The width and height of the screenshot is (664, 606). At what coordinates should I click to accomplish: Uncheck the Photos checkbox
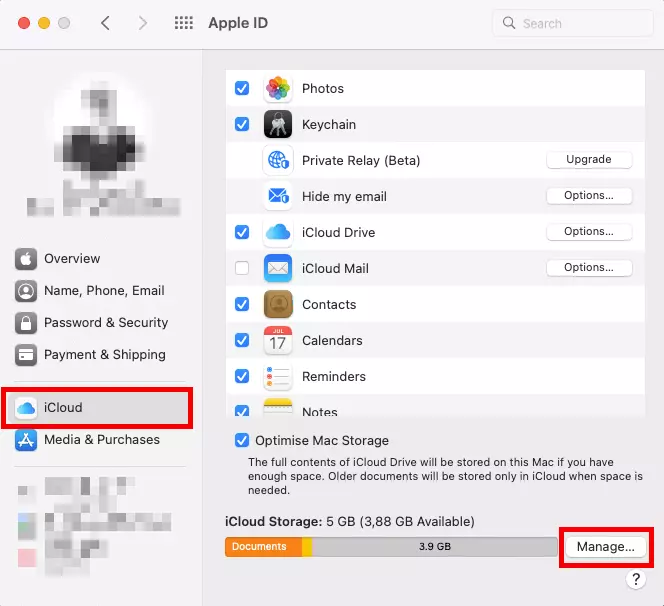[242, 89]
